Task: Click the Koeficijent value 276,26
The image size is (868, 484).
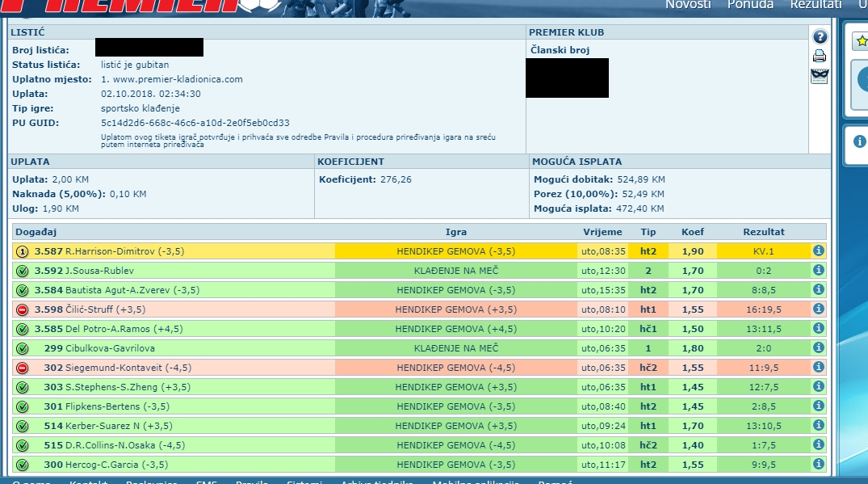Action: [x=396, y=179]
